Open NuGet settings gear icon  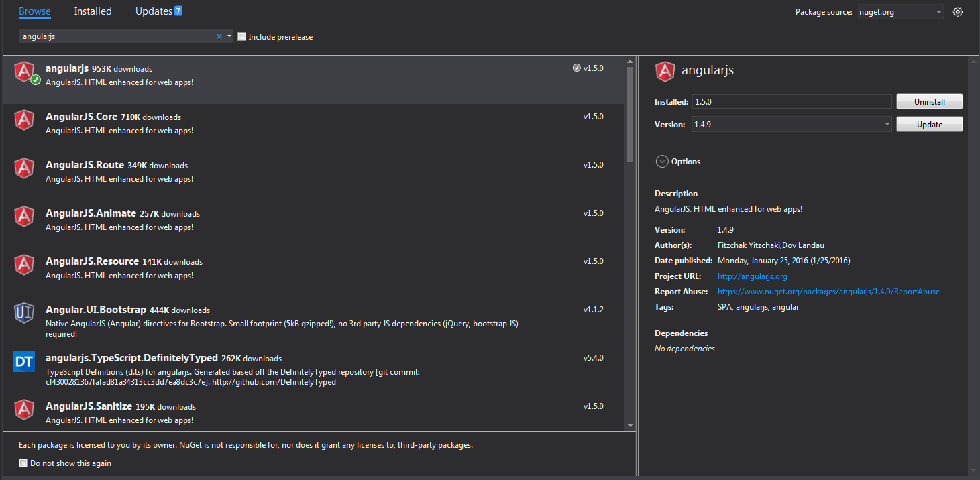(x=958, y=11)
